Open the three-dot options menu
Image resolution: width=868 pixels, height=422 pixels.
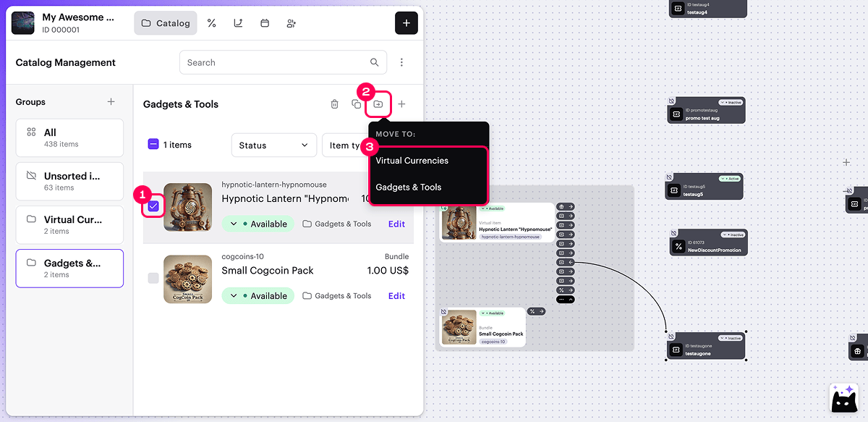click(401, 63)
